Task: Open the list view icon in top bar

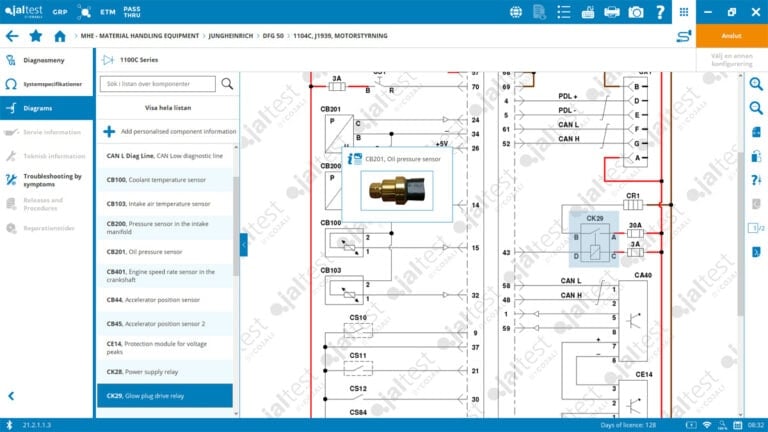Action: (564, 12)
